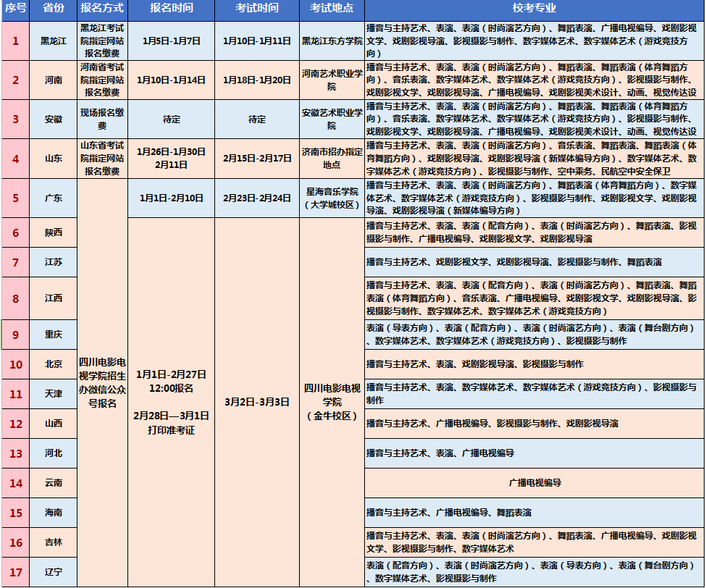The width and height of the screenshot is (706, 588).
Task: Select the 省份 header cell
Action: click(x=53, y=10)
